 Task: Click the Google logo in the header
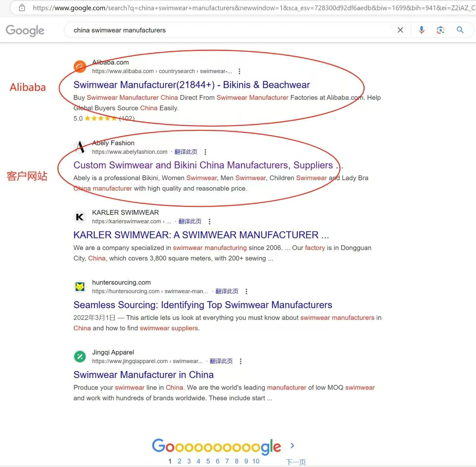click(25, 30)
